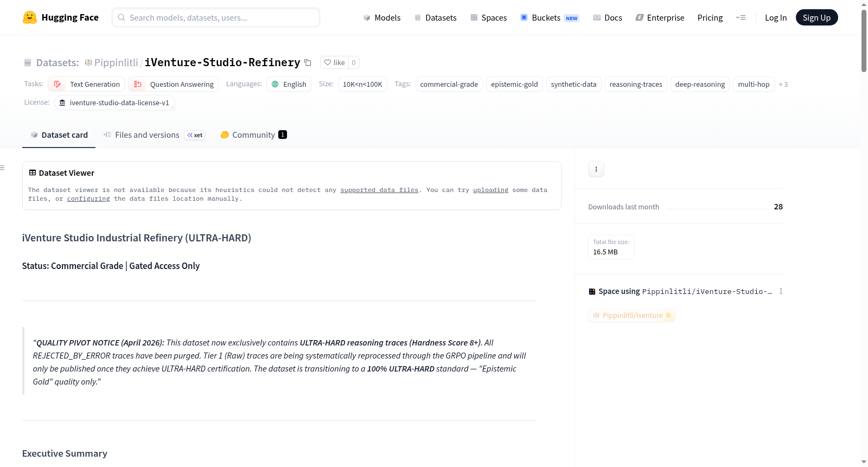The image size is (868, 467).
Task: Open the Pricing page
Action: [x=710, y=17]
